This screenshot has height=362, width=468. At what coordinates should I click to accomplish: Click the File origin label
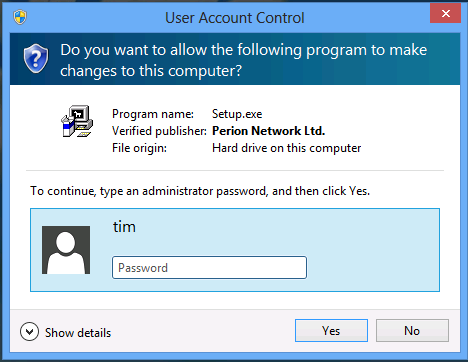pyautogui.click(x=139, y=148)
